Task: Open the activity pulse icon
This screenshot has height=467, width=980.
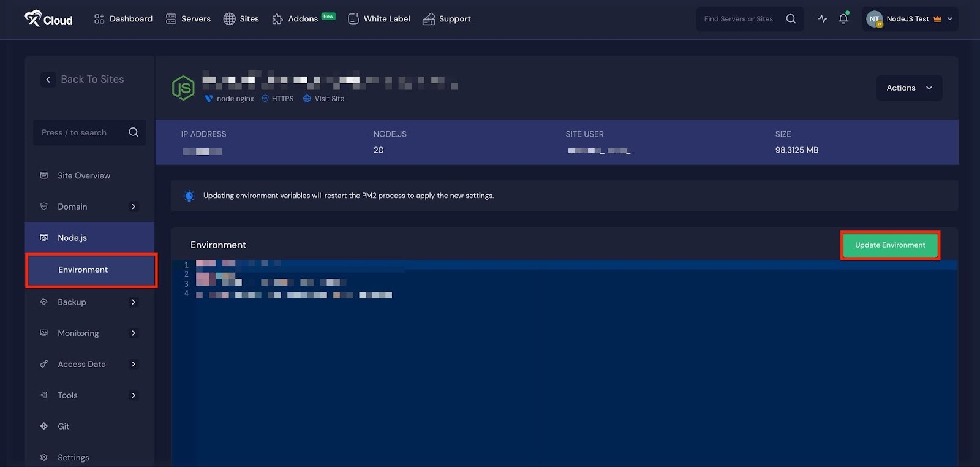Action: (823, 19)
